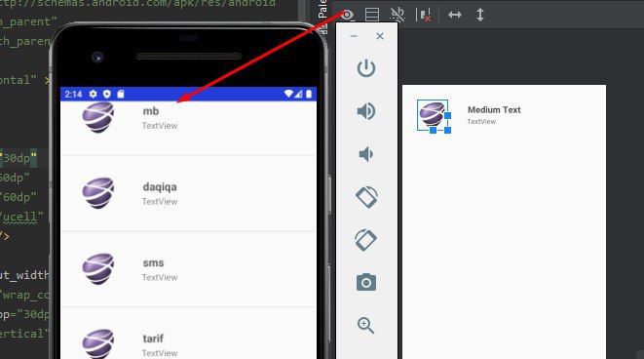Tap the SD card icon in phone status bar
644x359 pixels.
(121, 95)
